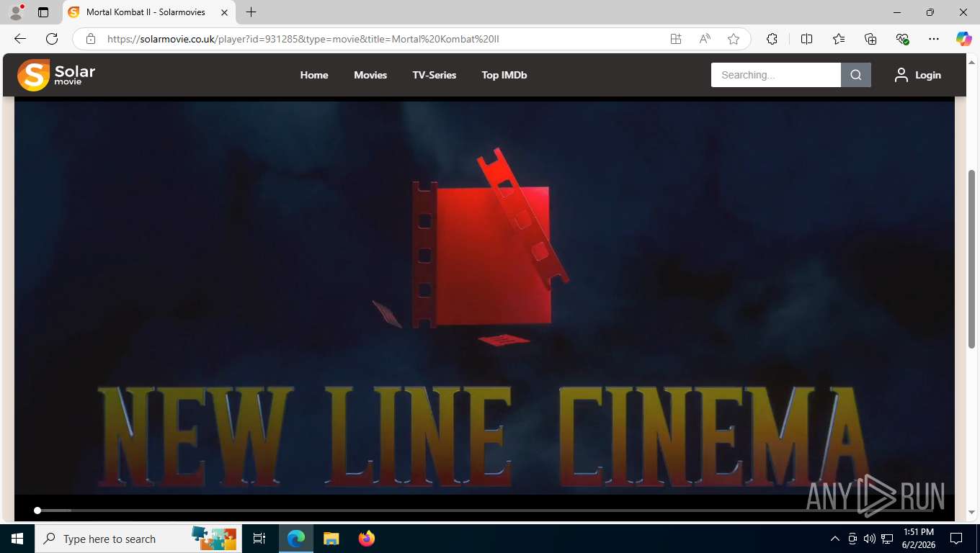Show hidden system tray icons
This screenshot has height=553, width=980.
[x=835, y=539]
